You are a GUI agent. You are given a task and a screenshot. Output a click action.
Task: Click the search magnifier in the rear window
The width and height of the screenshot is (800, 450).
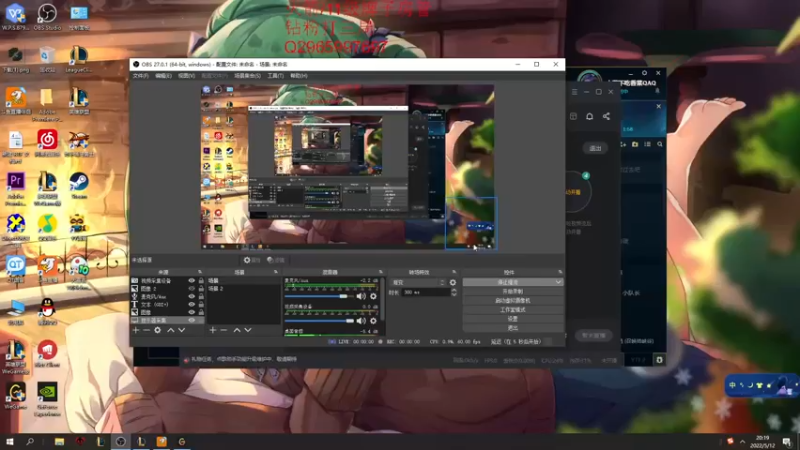click(660, 144)
